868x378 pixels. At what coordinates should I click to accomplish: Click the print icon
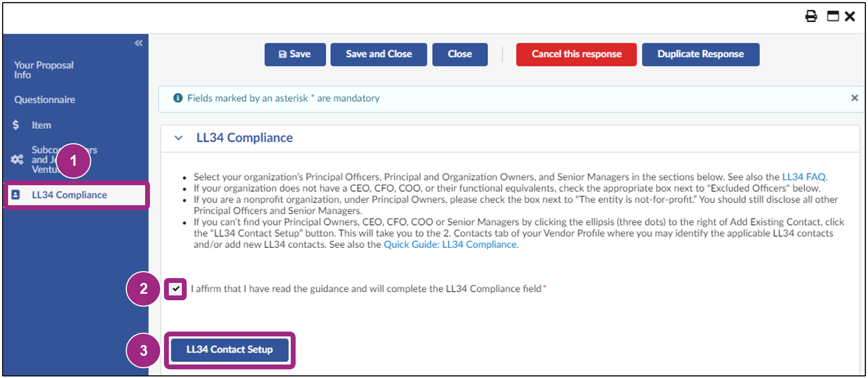(x=811, y=16)
